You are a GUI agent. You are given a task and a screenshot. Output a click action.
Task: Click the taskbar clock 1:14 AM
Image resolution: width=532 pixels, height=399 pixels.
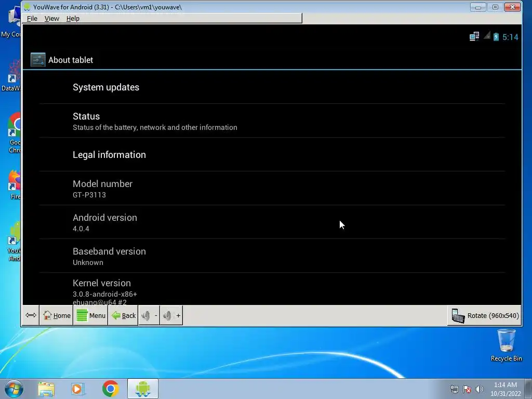click(505, 389)
